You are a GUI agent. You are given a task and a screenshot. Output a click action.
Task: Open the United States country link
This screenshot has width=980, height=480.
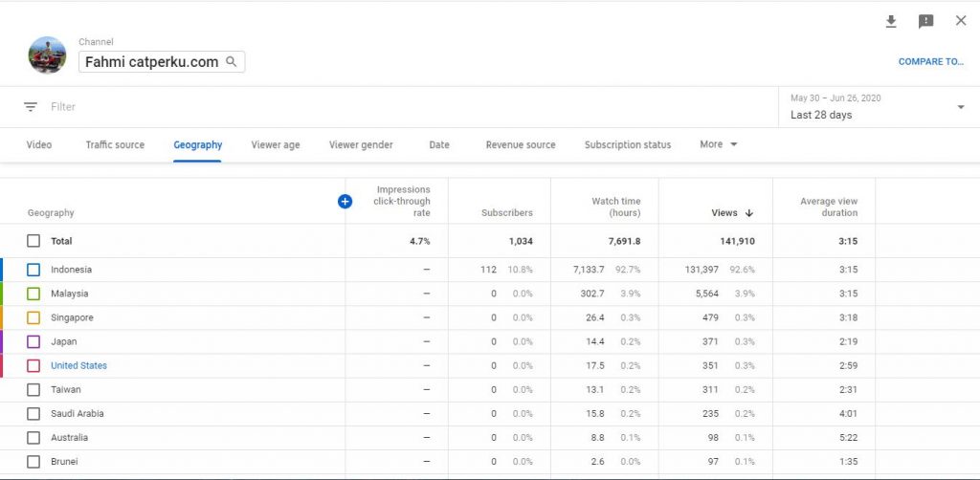tap(78, 366)
